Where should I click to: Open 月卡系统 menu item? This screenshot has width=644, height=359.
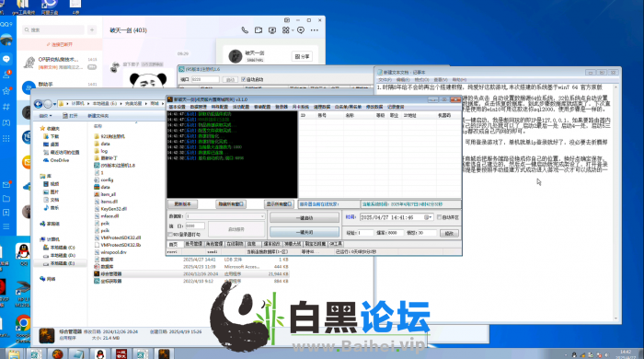[x=300, y=107]
